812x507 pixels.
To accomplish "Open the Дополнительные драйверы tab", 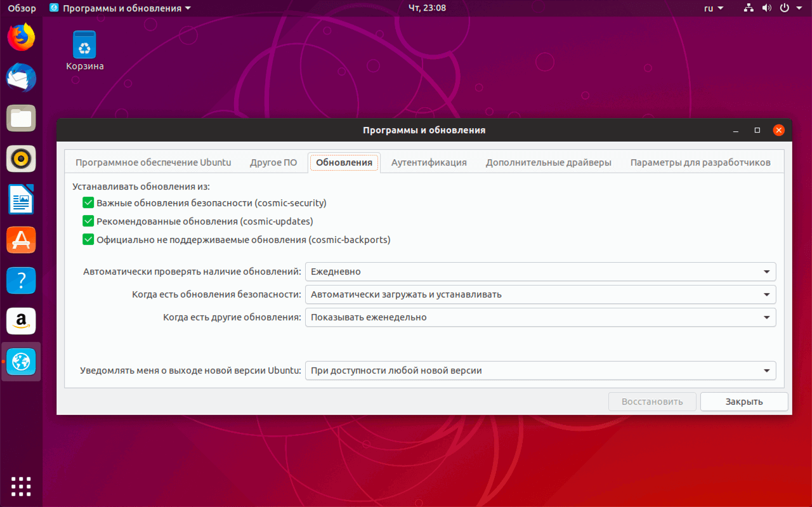I will click(x=549, y=162).
